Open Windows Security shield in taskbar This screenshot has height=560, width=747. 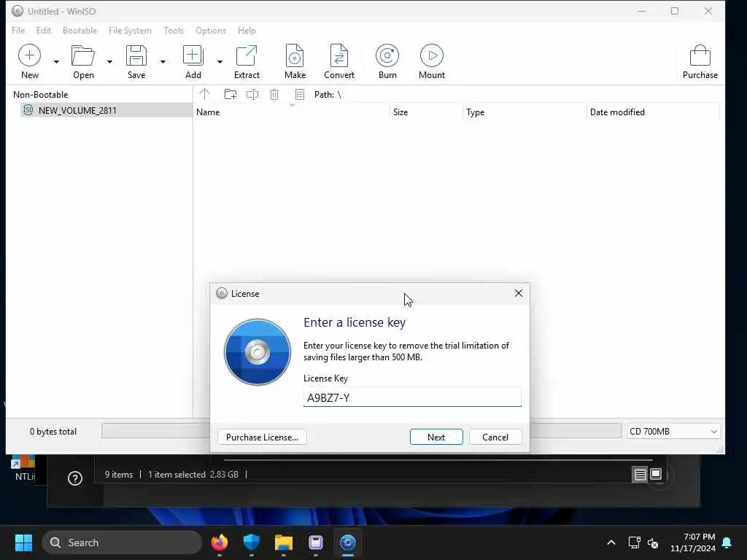251,542
